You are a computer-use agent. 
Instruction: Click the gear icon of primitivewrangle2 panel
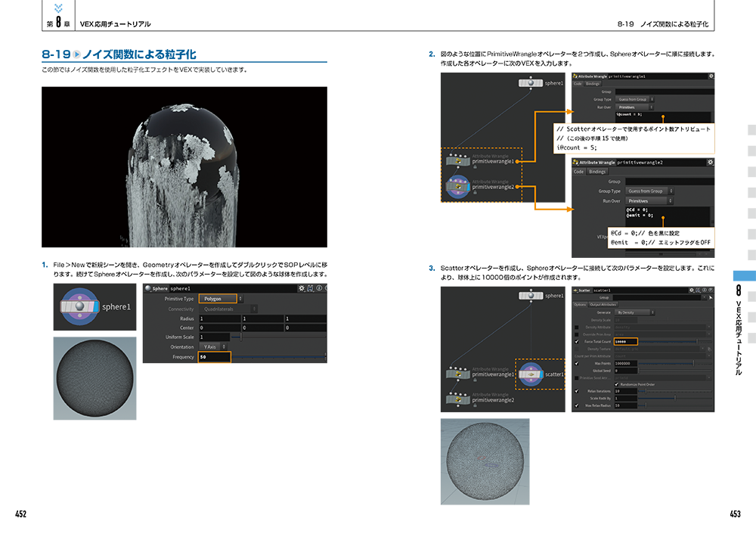(710, 162)
